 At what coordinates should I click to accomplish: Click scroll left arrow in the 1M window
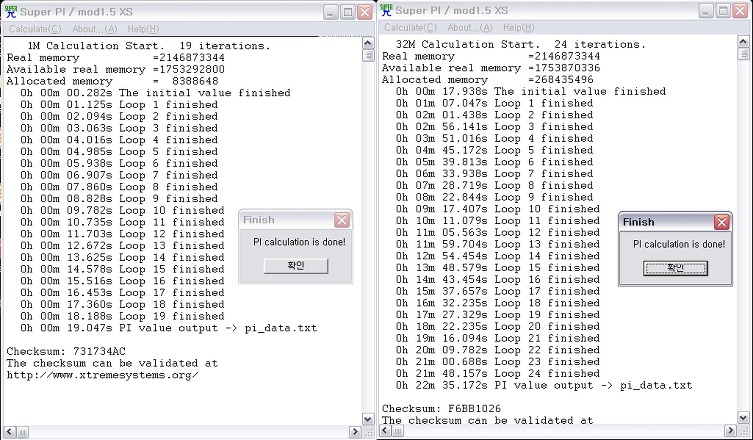point(10,431)
